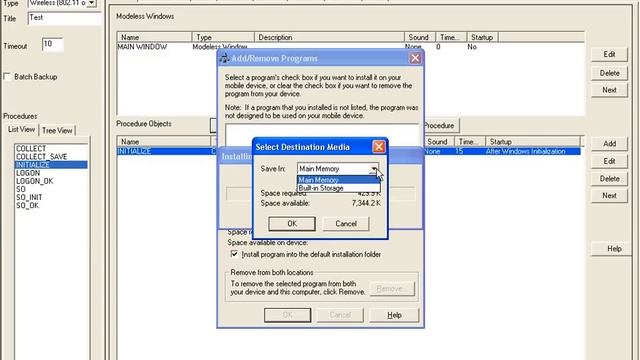Toggle Install program into default folder checkbox
Viewport: 640px width, 360px height.
click(x=234, y=254)
